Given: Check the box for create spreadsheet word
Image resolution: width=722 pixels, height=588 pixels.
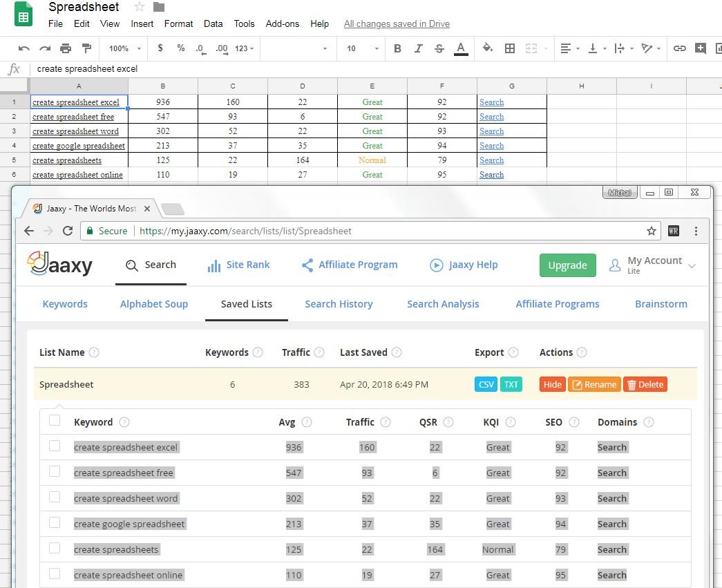Looking at the screenshot, I should [55, 497].
